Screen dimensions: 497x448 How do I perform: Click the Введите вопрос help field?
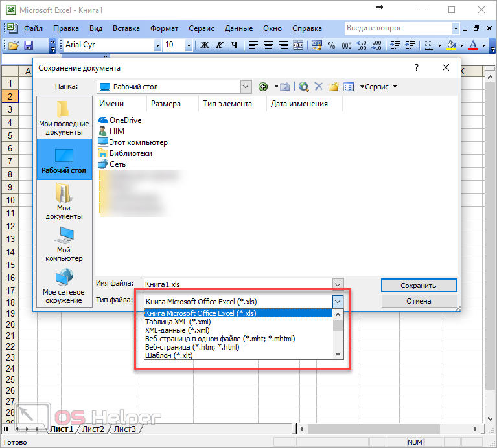pyautogui.click(x=398, y=28)
